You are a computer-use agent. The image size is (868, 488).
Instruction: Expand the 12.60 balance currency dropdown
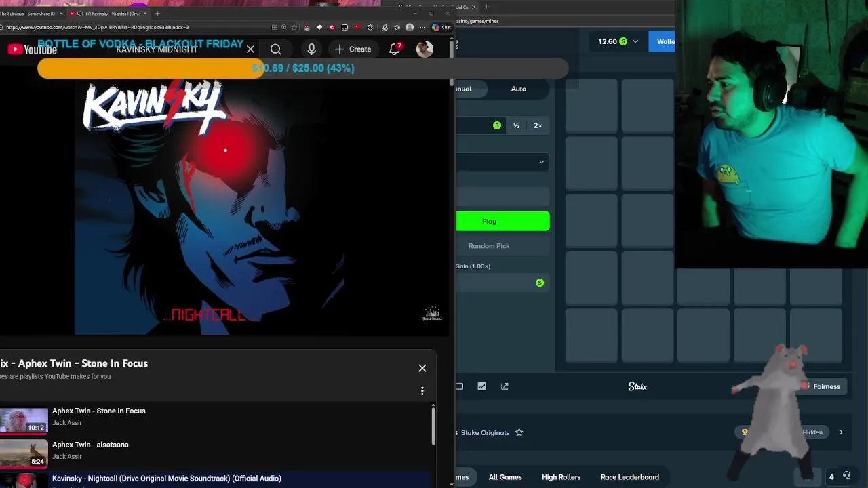tap(635, 41)
